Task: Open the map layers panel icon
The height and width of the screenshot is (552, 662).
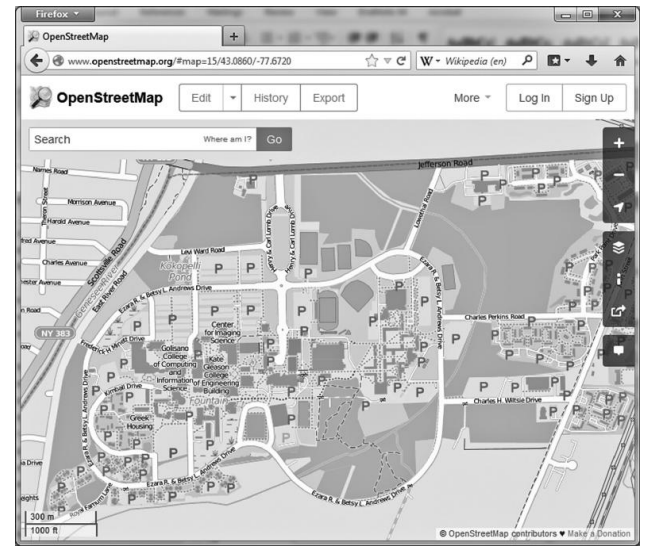Action: (x=618, y=246)
